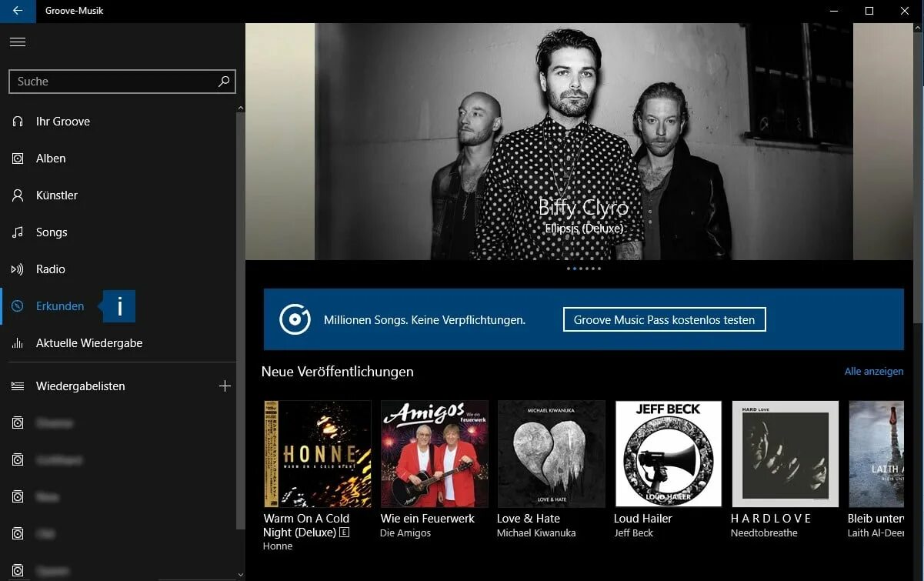Click artist name Michael Kiwanuka
Viewport: 924px width, 581px height.
536,533
